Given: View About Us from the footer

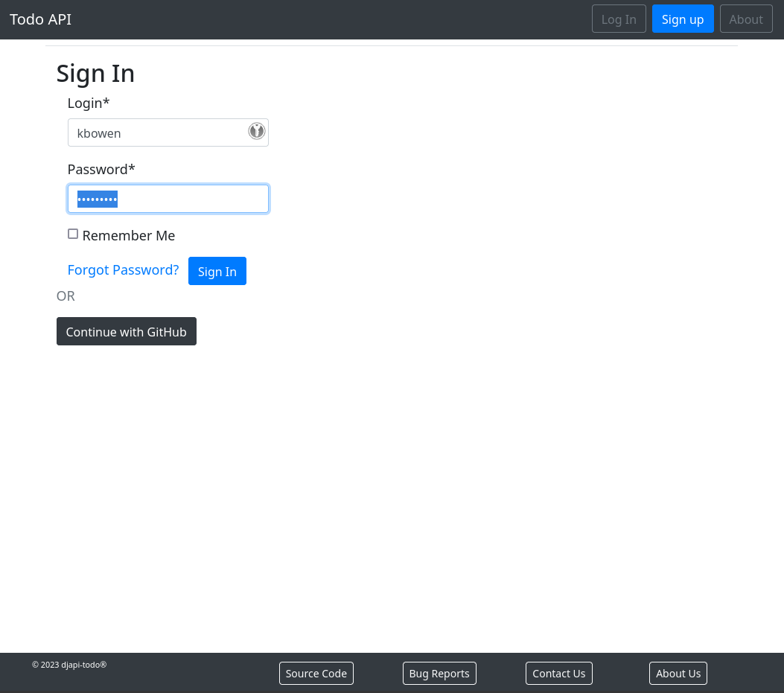Looking at the screenshot, I should coord(678,673).
